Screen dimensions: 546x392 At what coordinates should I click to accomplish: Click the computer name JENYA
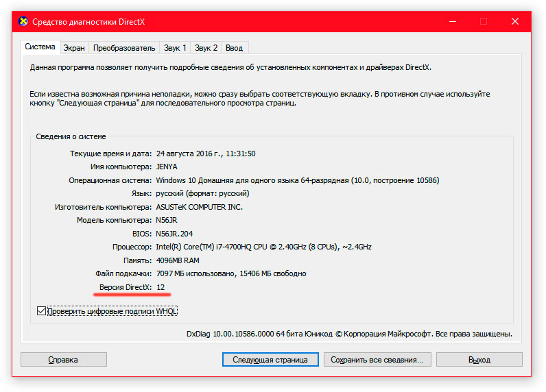167,167
